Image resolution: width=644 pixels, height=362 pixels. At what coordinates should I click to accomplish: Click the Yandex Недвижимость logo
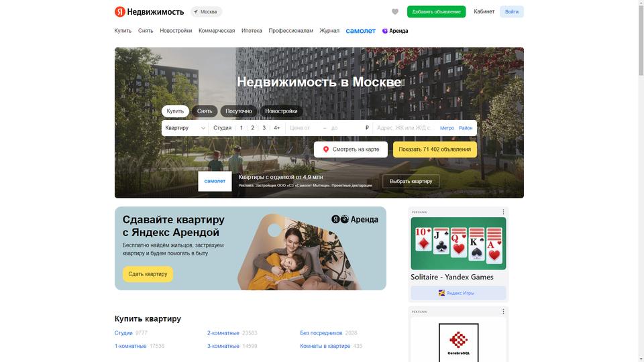(x=149, y=12)
